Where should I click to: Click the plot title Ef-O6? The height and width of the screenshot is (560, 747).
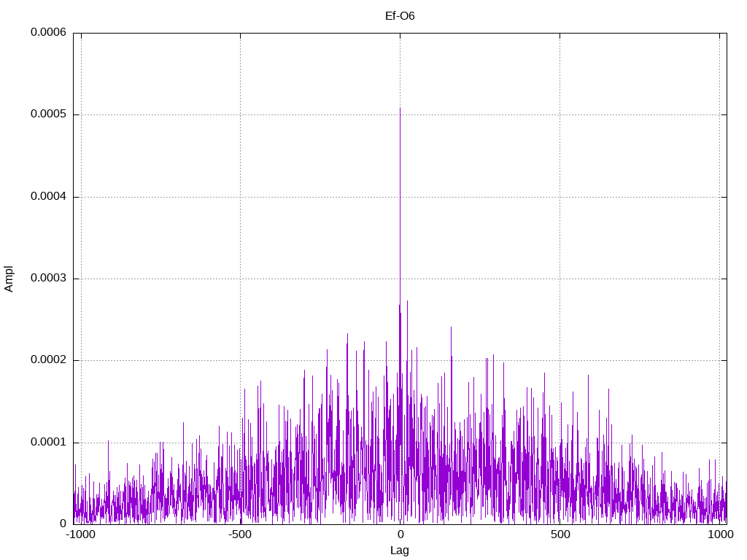[x=400, y=16]
